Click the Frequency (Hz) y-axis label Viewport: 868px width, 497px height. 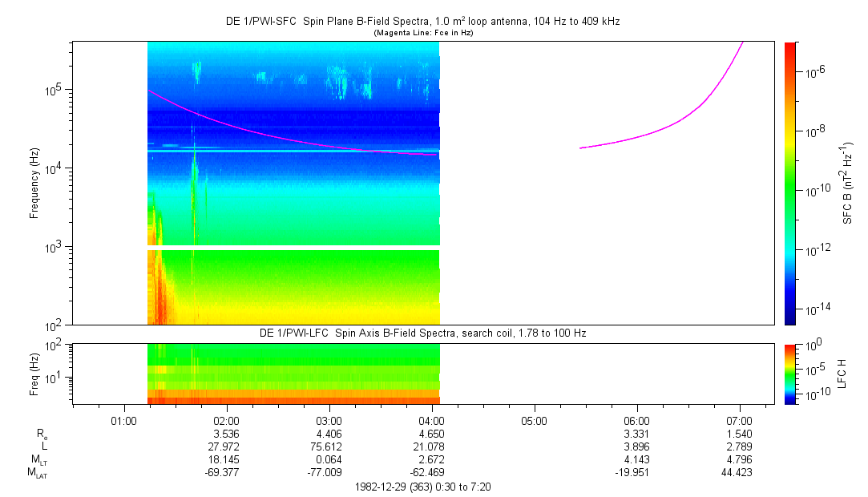pos(34,183)
